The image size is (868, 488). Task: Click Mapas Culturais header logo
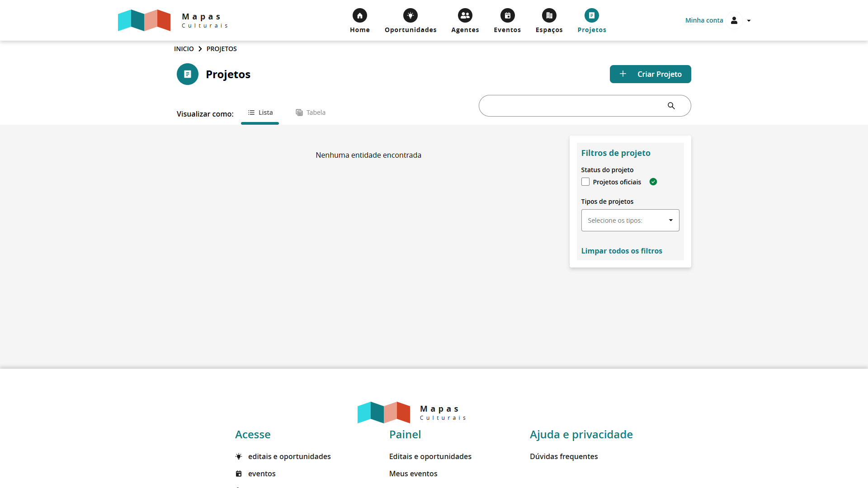(x=173, y=20)
